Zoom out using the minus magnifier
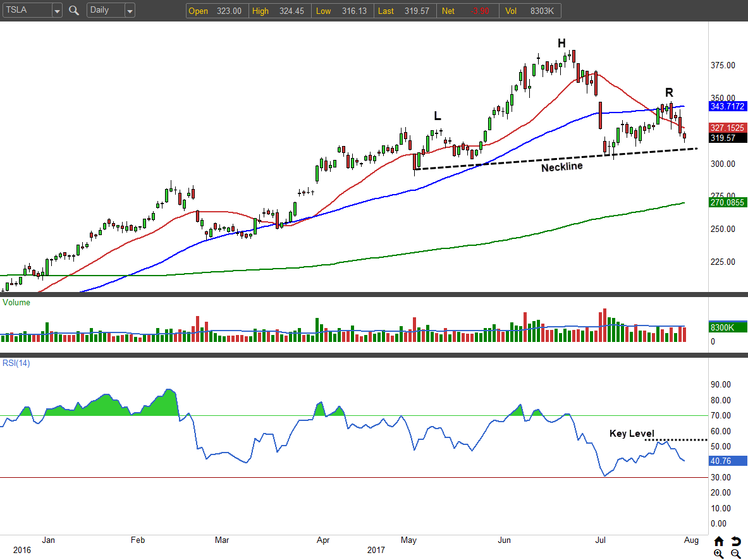748x560 pixels. [736, 554]
